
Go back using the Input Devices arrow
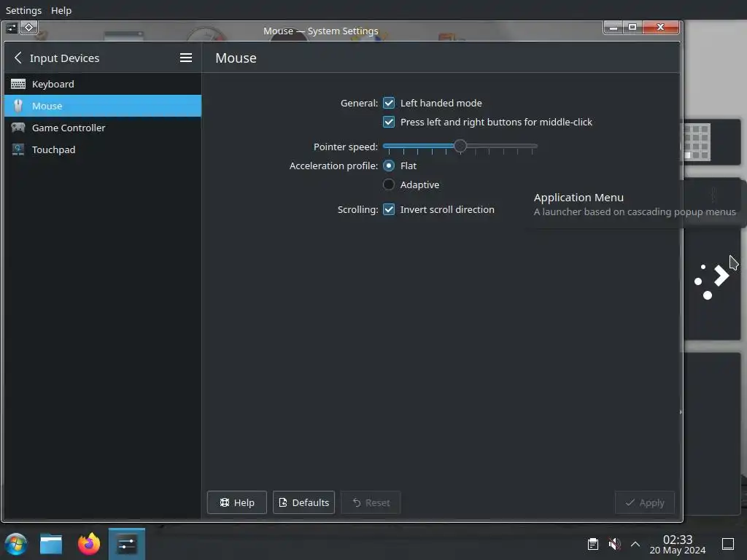point(18,58)
